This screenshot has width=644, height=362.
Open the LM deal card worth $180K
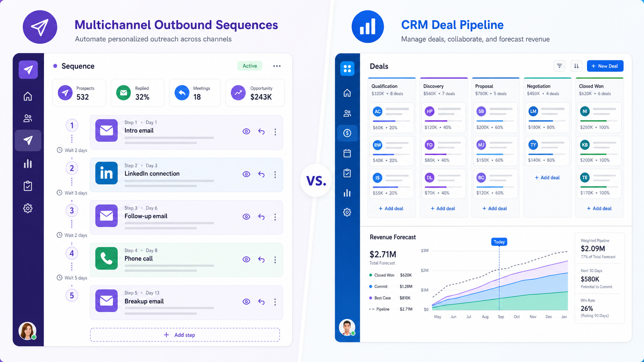coord(547,118)
